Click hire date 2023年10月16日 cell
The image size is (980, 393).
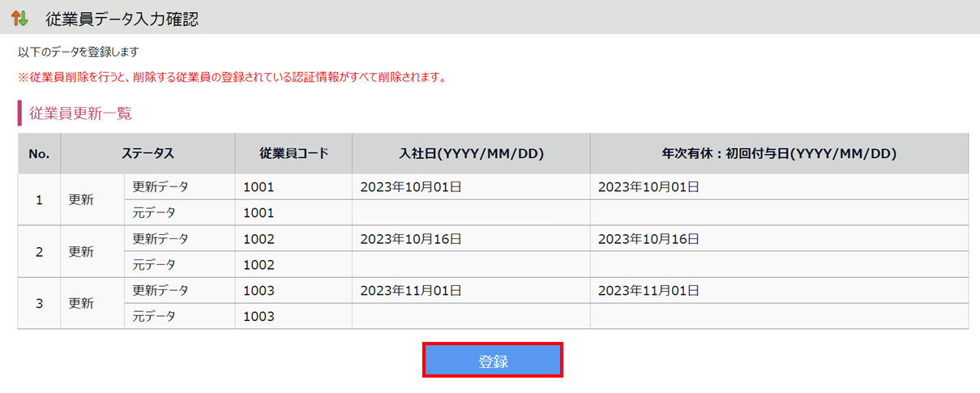click(x=411, y=239)
